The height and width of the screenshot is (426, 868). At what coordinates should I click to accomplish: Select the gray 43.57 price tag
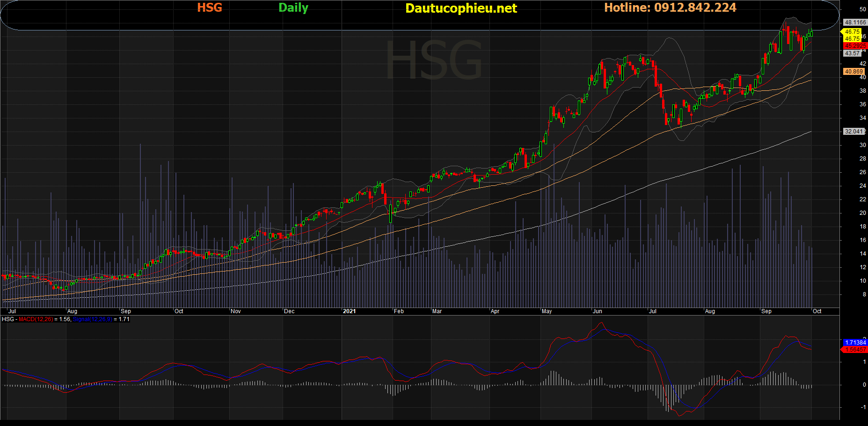pyautogui.click(x=853, y=53)
